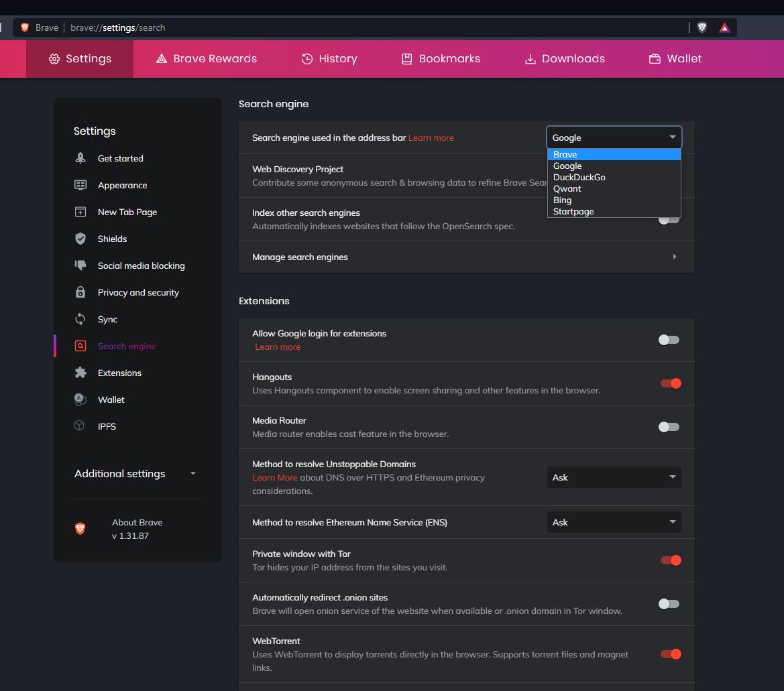
Task: Open the Wallet tab in top bar
Action: click(675, 59)
